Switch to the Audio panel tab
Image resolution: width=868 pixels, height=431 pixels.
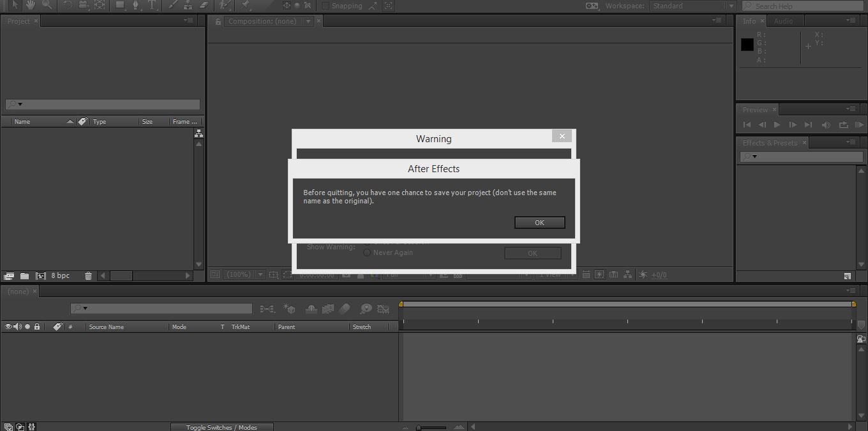point(783,21)
